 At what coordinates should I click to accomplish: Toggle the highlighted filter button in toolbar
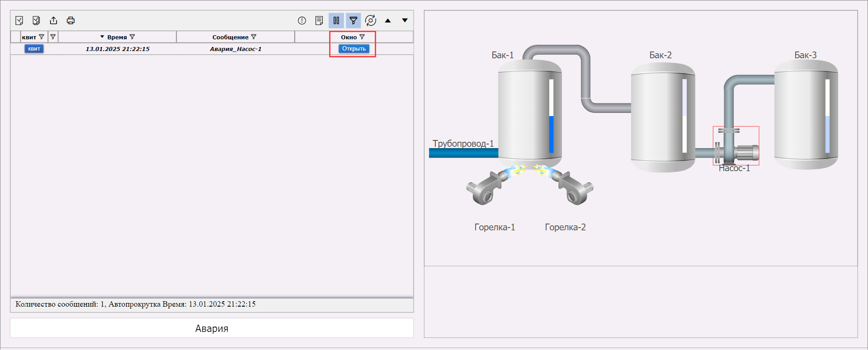[x=353, y=20]
